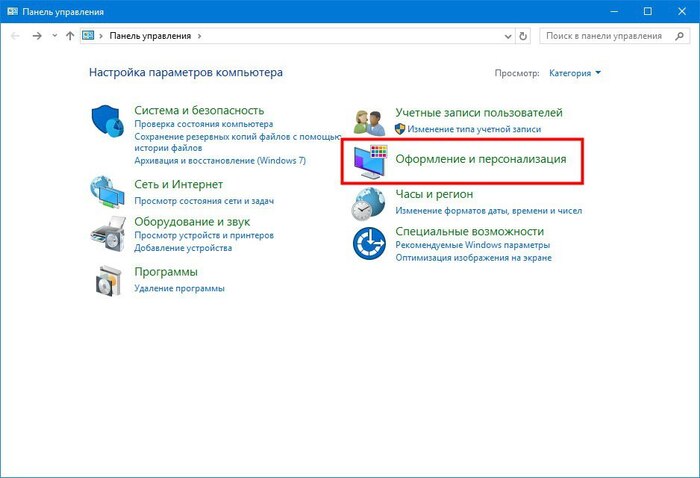Maximize the Control Panel window
Image resolution: width=700 pixels, height=478 pixels.
(648, 12)
